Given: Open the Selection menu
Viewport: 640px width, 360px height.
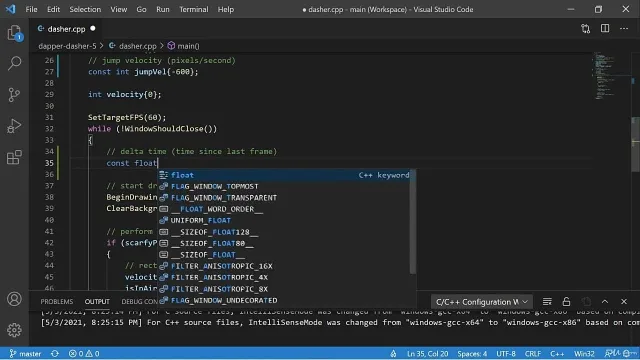Looking at the screenshot, I should coord(85,9).
